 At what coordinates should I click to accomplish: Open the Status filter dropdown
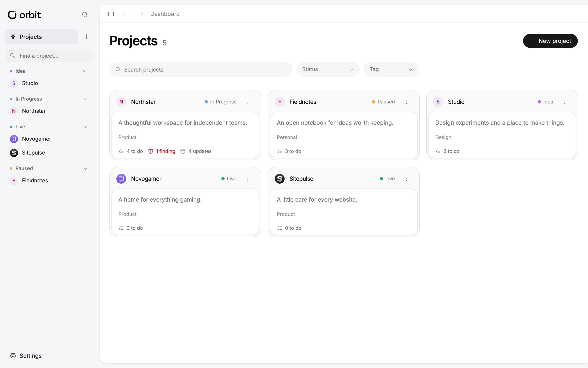[x=328, y=70]
